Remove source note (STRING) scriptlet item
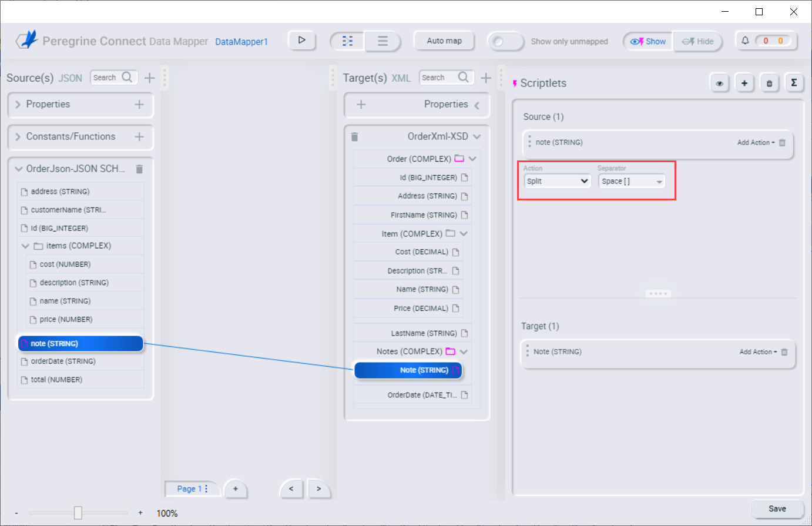 tap(782, 142)
